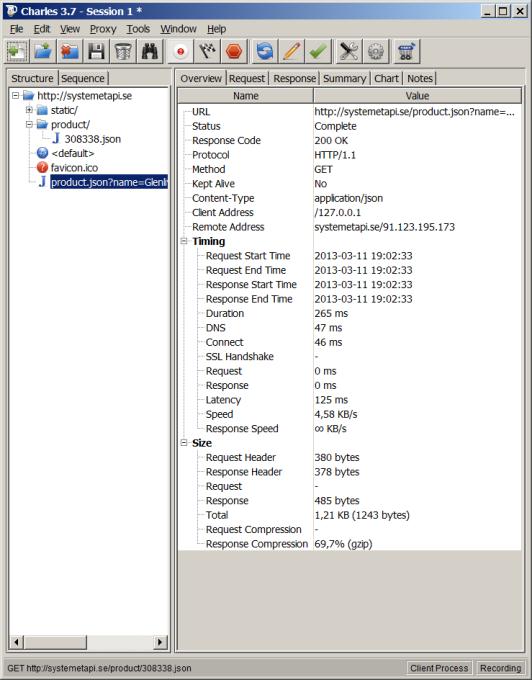
Task: Click the Kept Alive row label
Action: click(213, 184)
